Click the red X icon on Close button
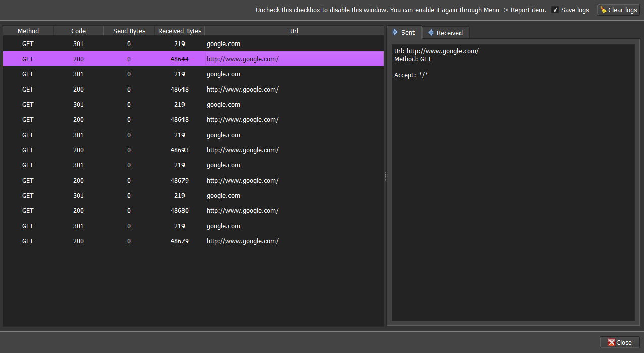Screen dimensions: 644x353 [x=611, y=342]
